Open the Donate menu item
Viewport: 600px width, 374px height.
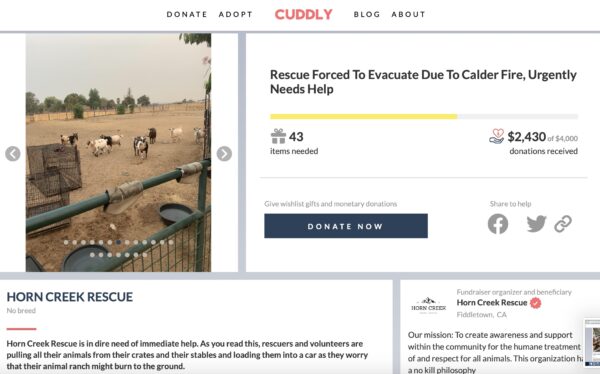(187, 15)
